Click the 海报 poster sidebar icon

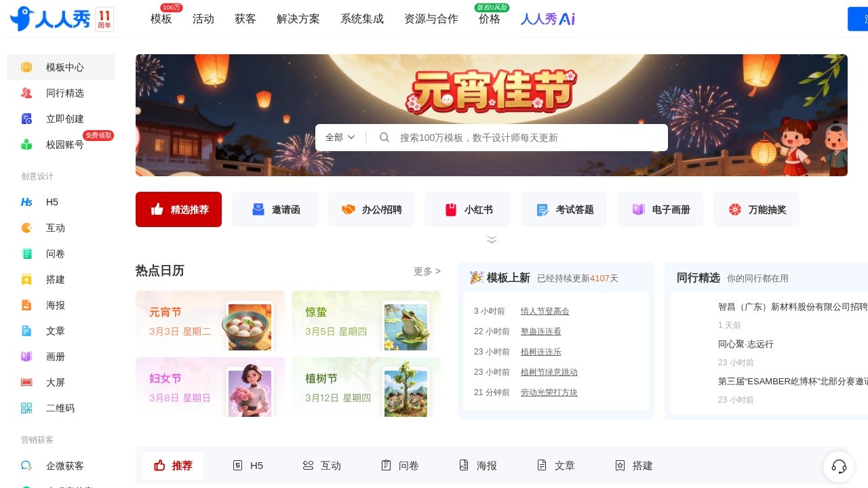(26, 305)
